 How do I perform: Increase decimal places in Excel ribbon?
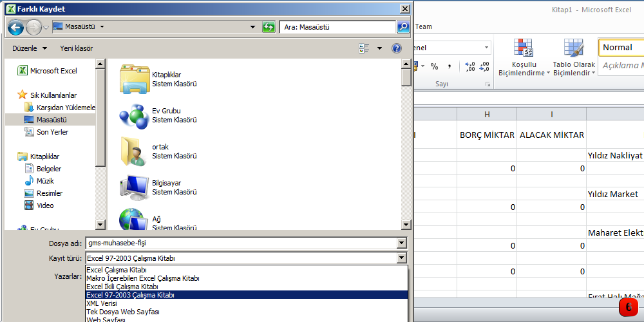point(470,66)
